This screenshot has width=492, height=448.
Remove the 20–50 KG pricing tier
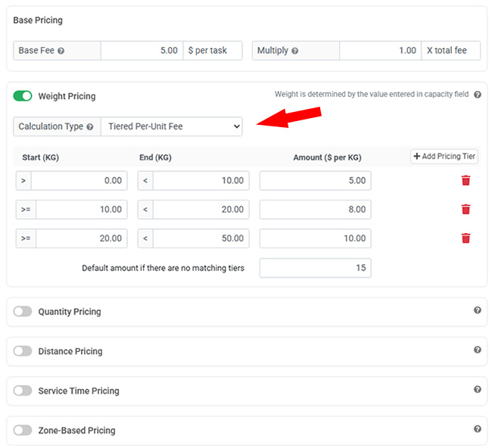(x=466, y=238)
